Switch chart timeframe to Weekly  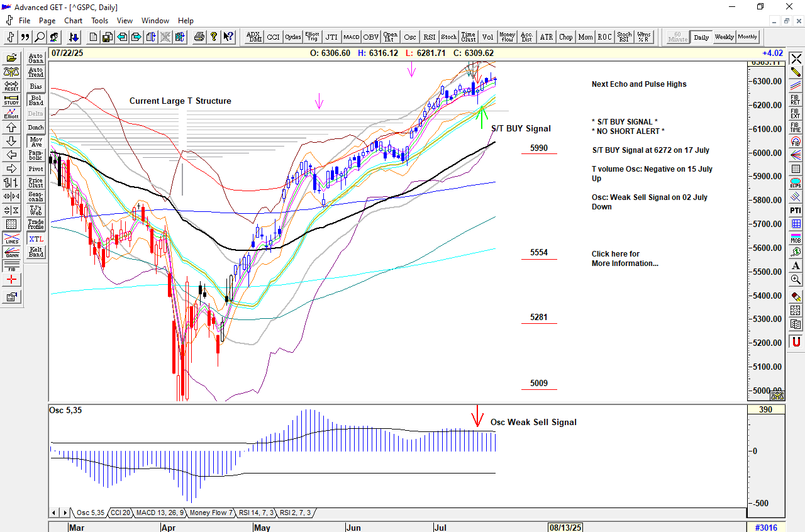(x=724, y=37)
